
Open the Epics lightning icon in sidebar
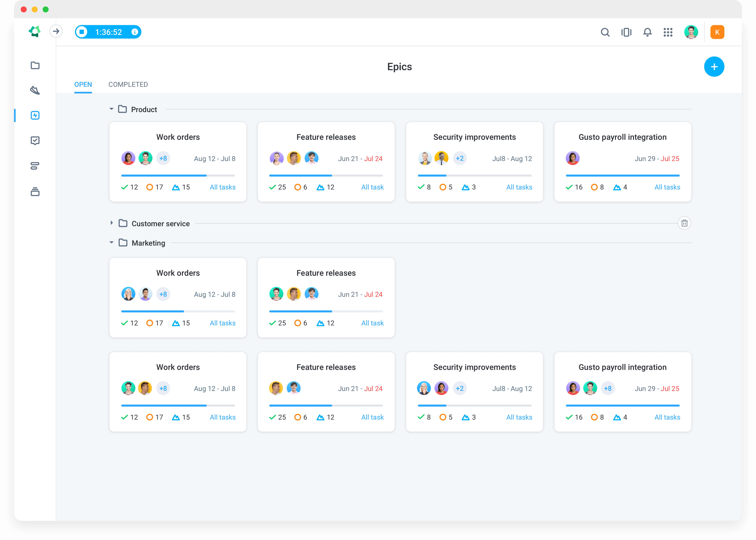pyautogui.click(x=35, y=115)
